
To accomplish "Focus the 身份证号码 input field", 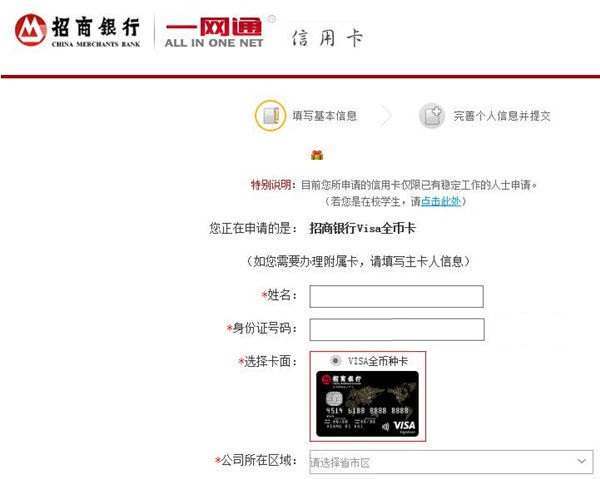I will pyautogui.click(x=397, y=329).
